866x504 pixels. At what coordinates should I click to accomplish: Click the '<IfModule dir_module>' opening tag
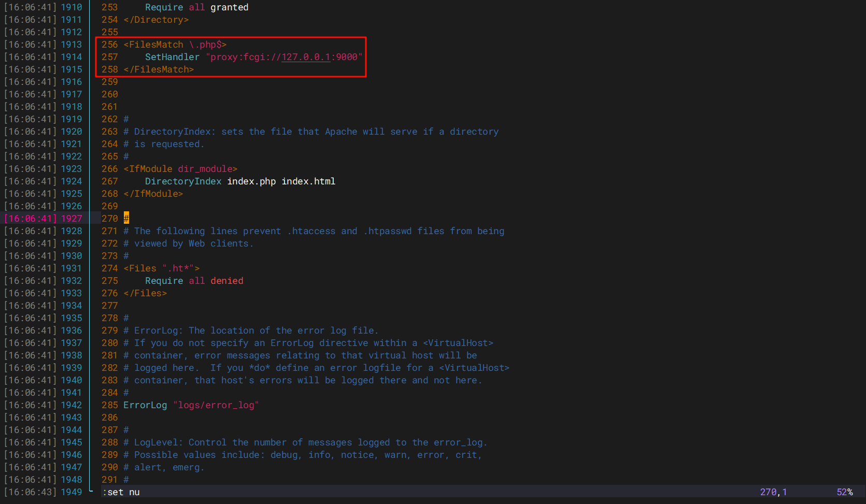180,169
